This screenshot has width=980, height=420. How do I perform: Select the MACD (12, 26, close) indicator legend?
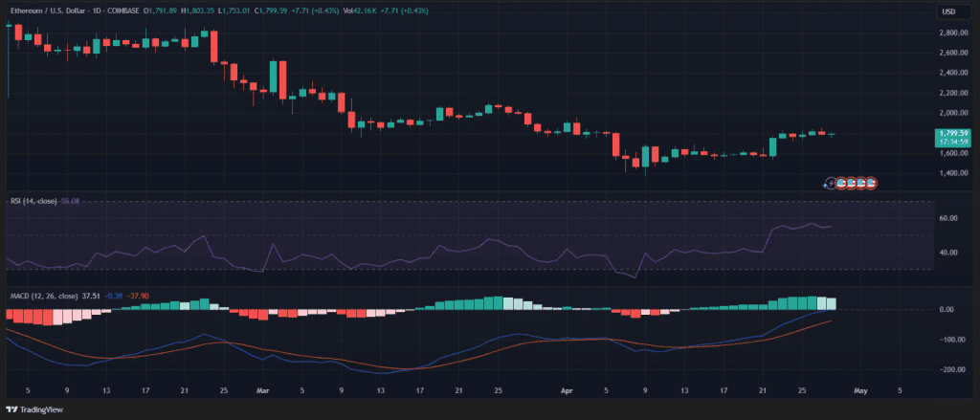[39, 296]
